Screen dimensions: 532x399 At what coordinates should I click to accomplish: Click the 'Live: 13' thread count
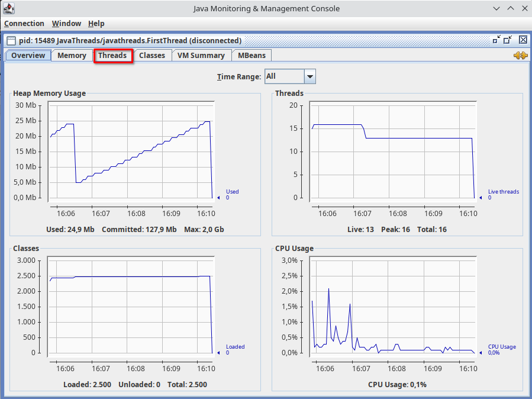[x=360, y=229]
